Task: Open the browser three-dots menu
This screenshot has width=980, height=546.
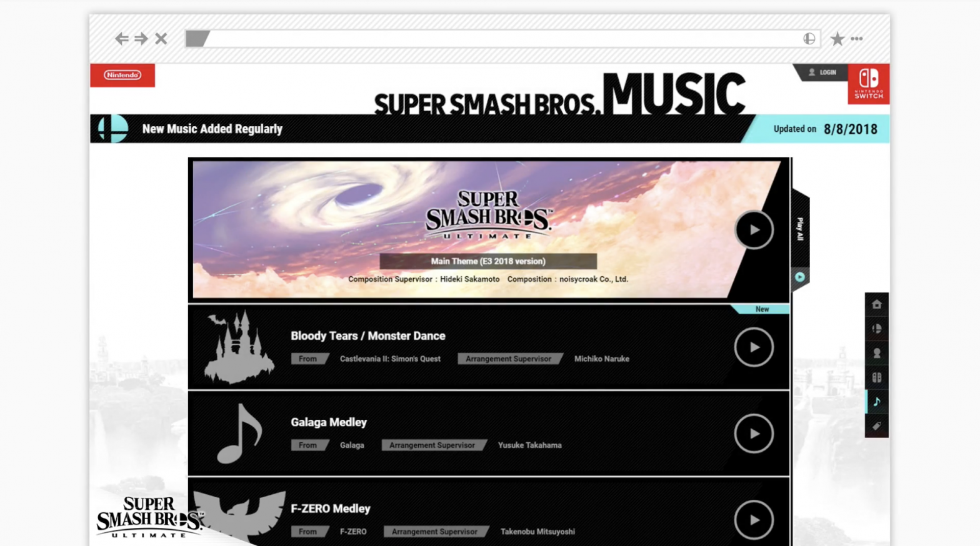Action: [857, 39]
